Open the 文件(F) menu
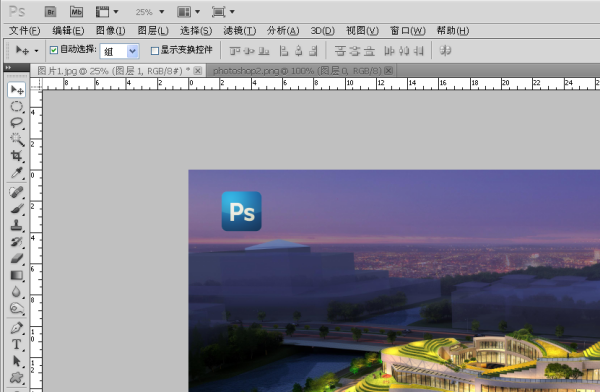Viewport: 600px width, 392px height. click(24, 31)
